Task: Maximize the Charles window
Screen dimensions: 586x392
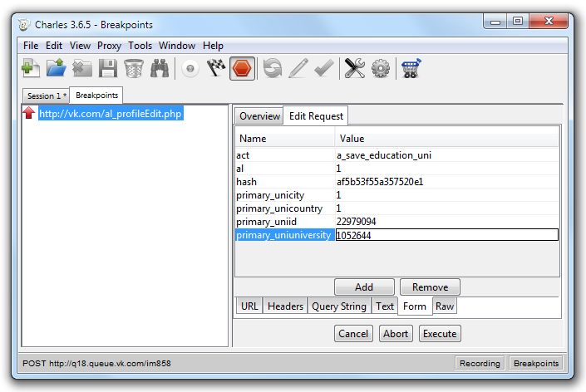Action: click(x=518, y=22)
